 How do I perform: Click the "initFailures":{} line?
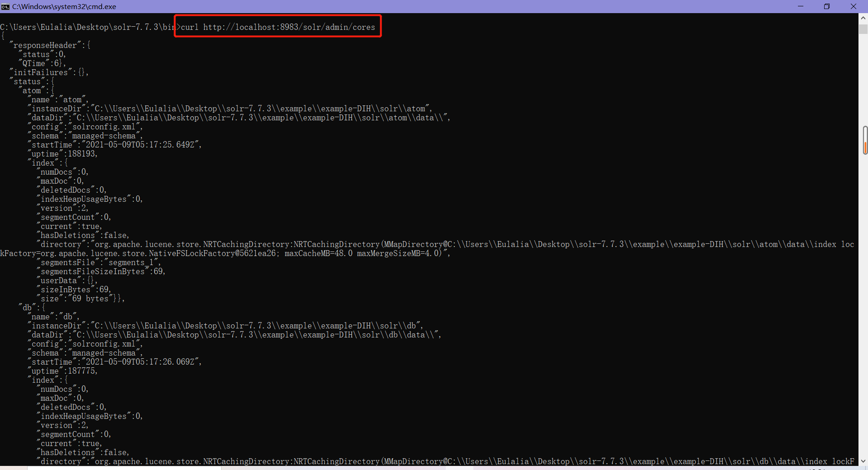[x=49, y=72]
